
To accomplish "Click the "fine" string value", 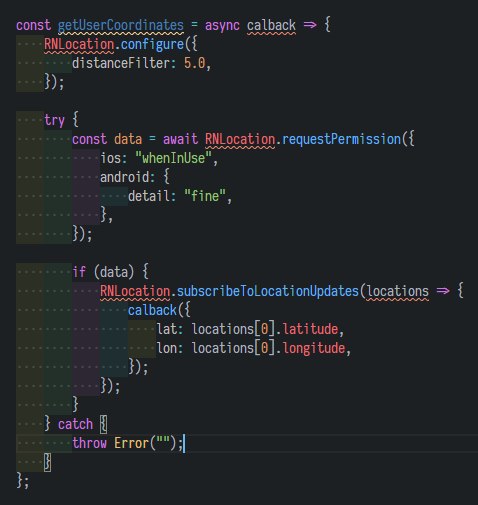I will [x=205, y=196].
